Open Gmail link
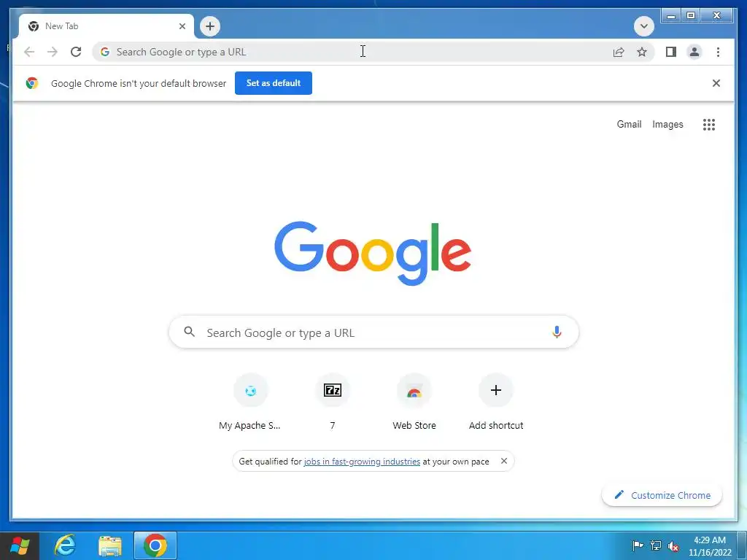This screenshot has width=747, height=560. coord(629,124)
